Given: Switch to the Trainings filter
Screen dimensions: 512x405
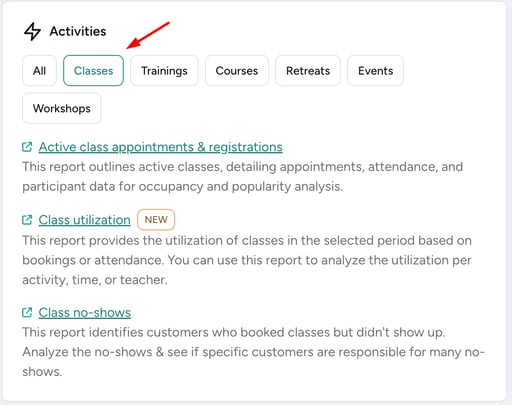Looking at the screenshot, I should click(x=164, y=71).
